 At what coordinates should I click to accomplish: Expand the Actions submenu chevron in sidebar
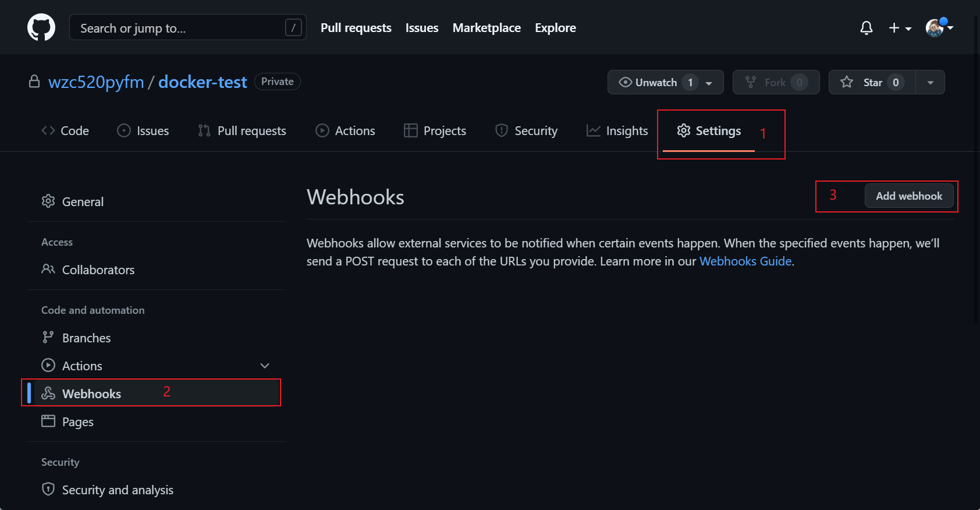265,366
